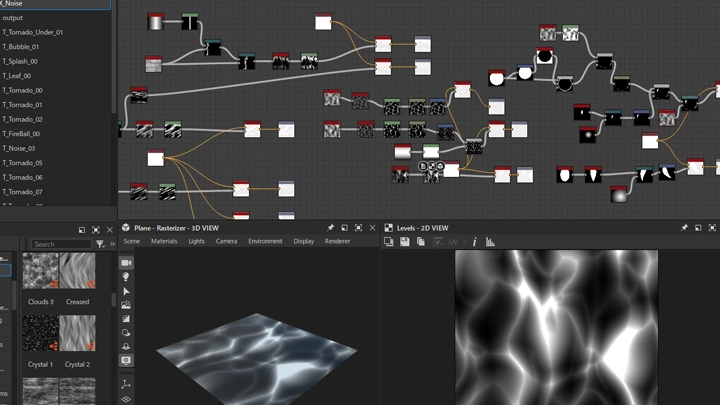Select the gray sphere gradient node in graph
720x405 pixels.
pyautogui.click(x=619, y=195)
